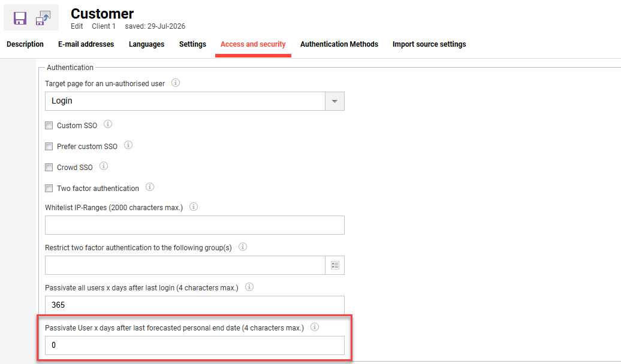The width and height of the screenshot is (621, 364).
Task: Show info for Crowd SSO option
Action: coord(103,166)
